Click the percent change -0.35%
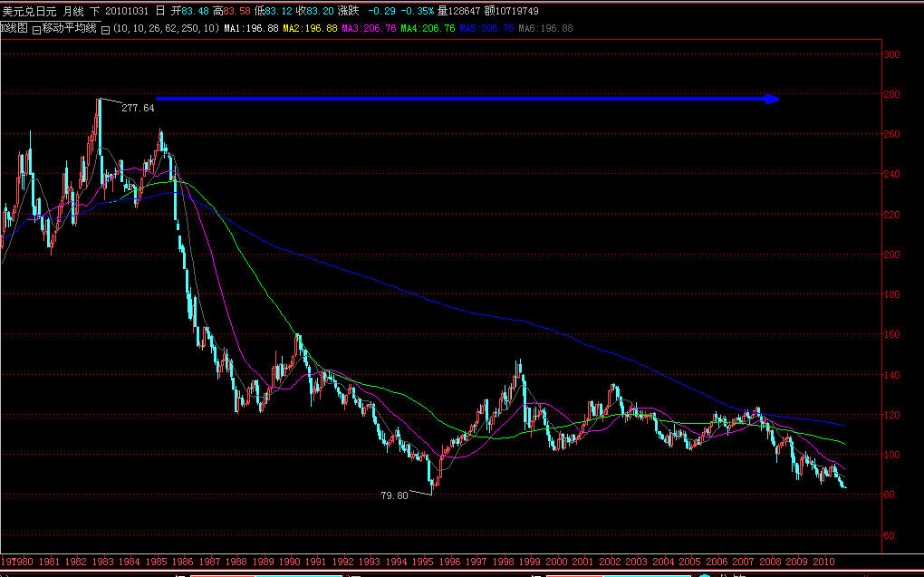 [x=418, y=11]
